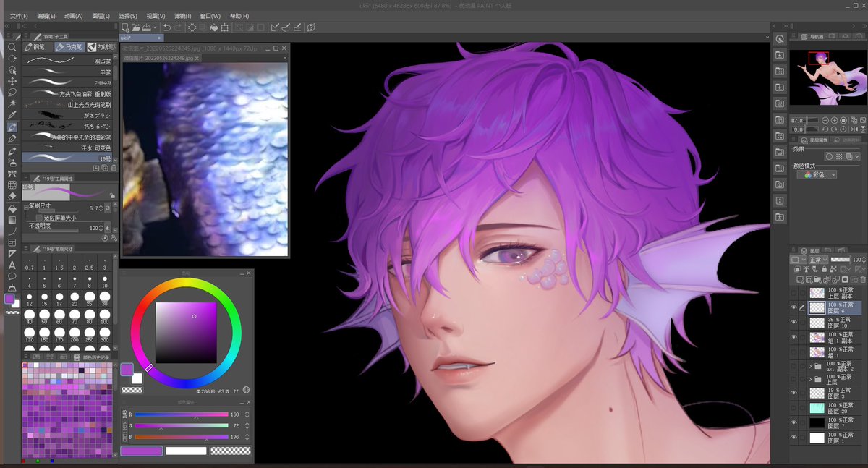Screen dimensions: 868x468
Task: Select the Lasso selection tool
Action: coord(12,93)
